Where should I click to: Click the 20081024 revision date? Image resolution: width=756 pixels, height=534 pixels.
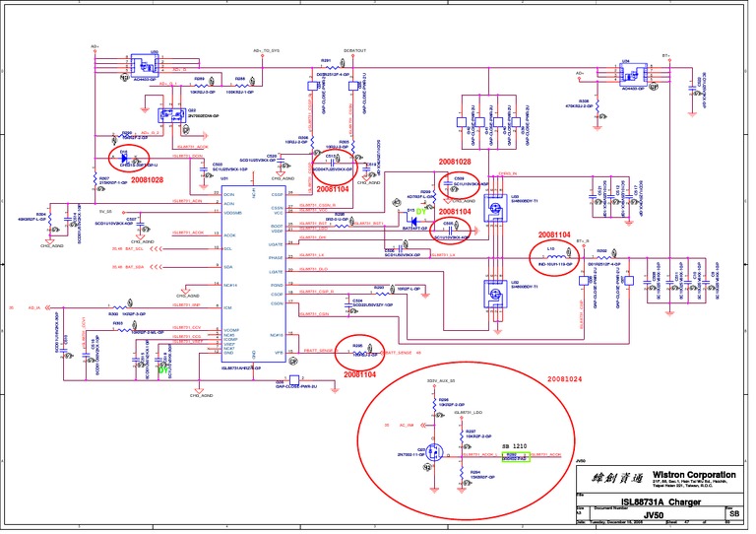[x=565, y=379]
